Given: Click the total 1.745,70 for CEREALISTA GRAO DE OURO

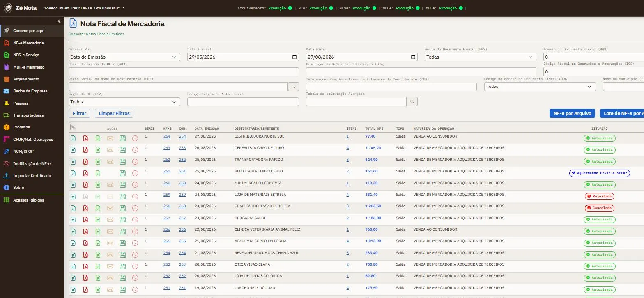Looking at the screenshot, I should pyautogui.click(x=373, y=148).
